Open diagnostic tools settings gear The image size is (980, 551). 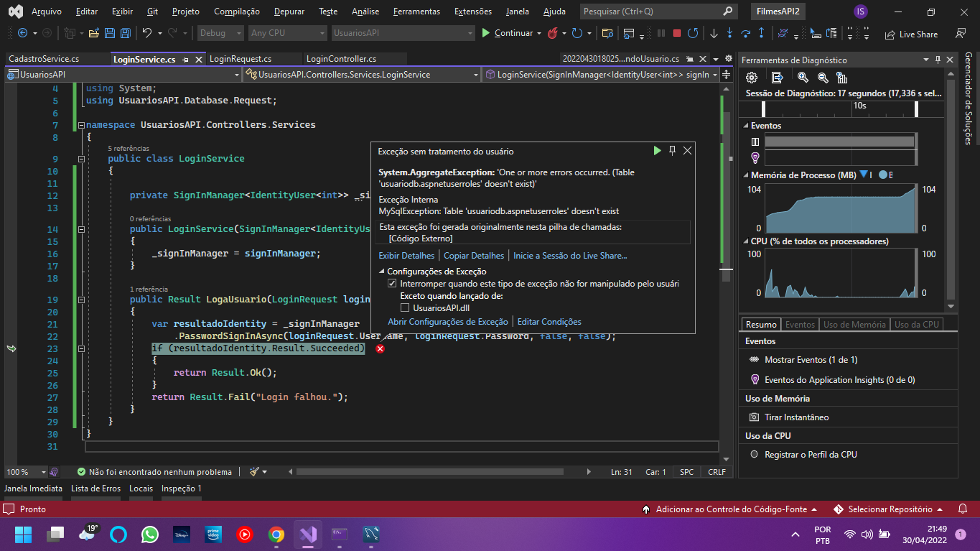(752, 78)
